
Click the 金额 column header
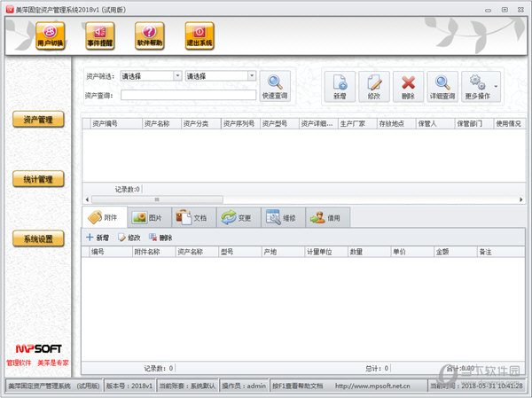point(456,252)
